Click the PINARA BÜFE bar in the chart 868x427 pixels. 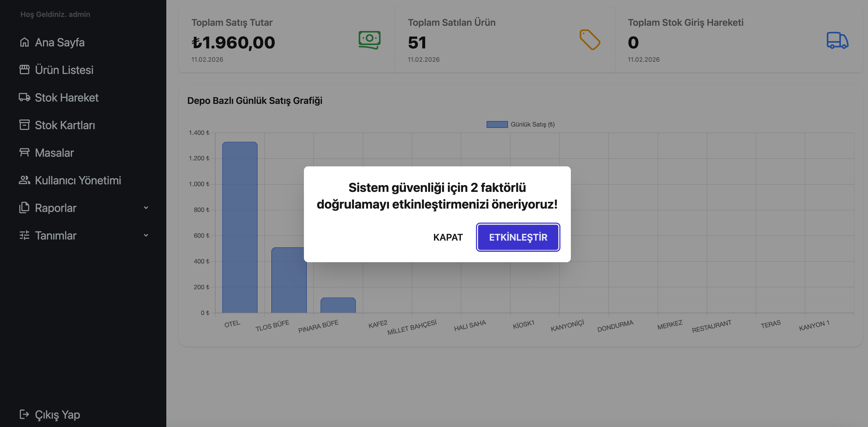click(x=338, y=305)
